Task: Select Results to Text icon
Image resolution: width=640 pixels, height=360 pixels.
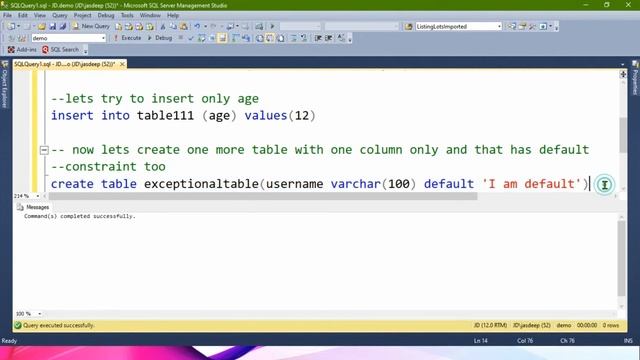Action: coord(259,38)
